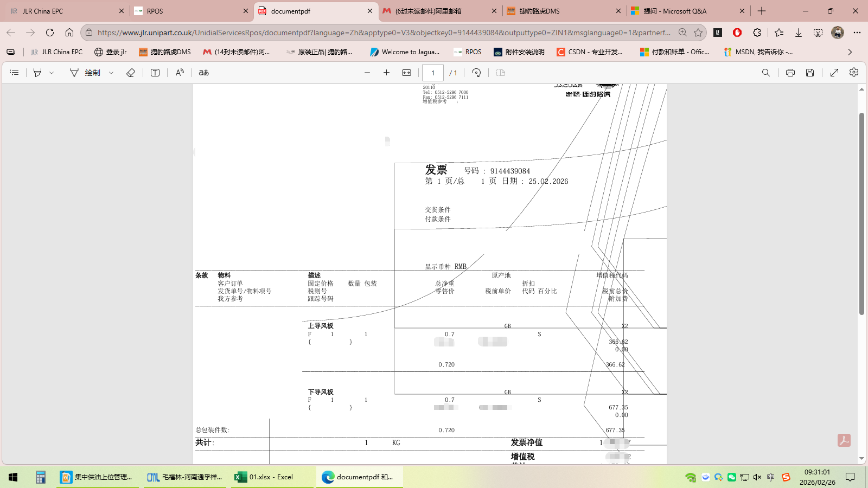The width and height of the screenshot is (868, 488).
Task: Open the Windows notification center
Action: tap(850, 477)
